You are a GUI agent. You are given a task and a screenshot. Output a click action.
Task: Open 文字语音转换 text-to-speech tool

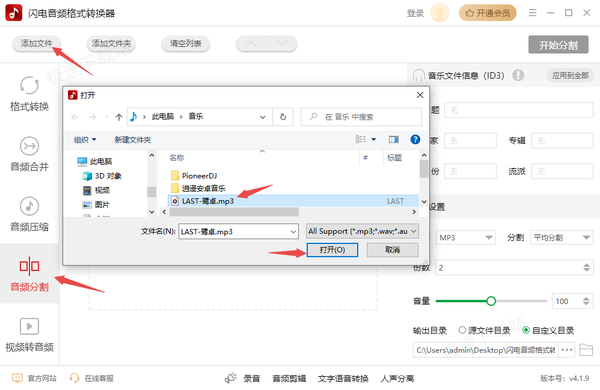pyautogui.click(x=343, y=379)
